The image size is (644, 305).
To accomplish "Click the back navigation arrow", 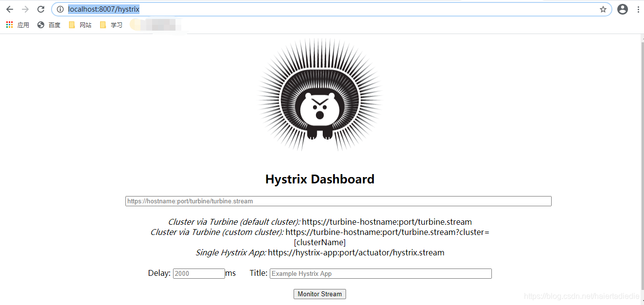I will pyautogui.click(x=10, y=9).
